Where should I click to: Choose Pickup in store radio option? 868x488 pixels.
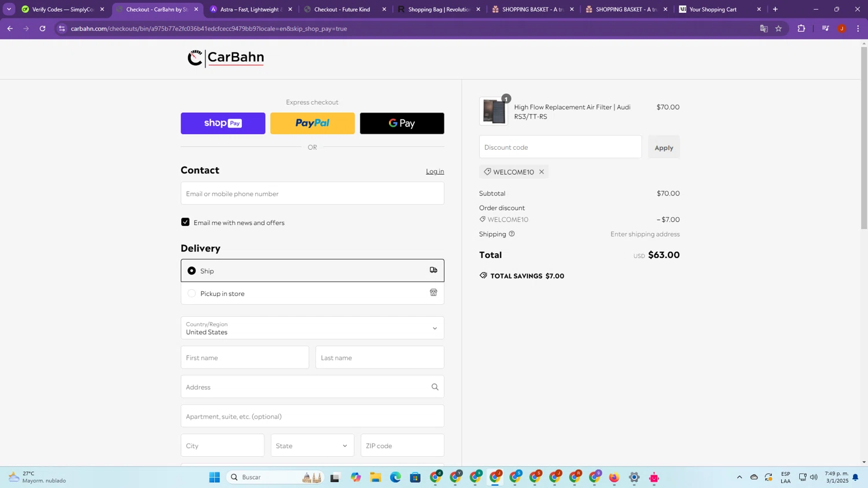pos(192,293)
